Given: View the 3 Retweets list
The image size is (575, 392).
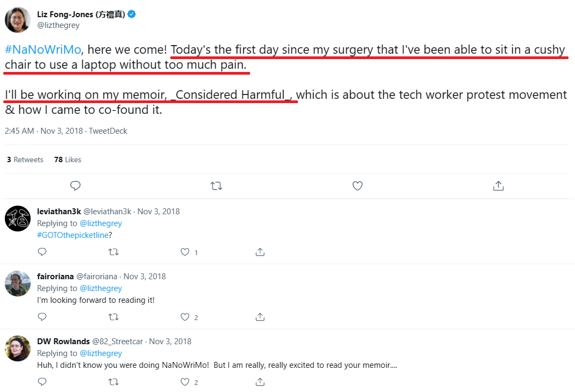Looking at the screenshot, I should click(x=25, y=159).
